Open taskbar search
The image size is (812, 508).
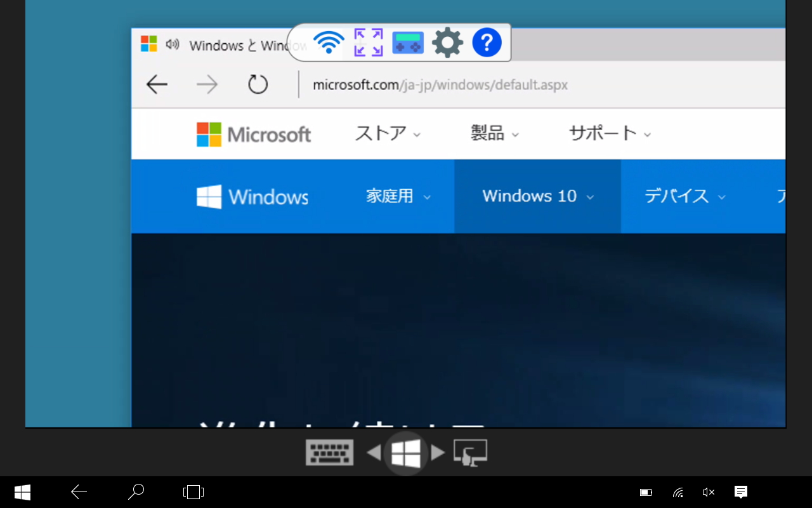coord(136,491)
